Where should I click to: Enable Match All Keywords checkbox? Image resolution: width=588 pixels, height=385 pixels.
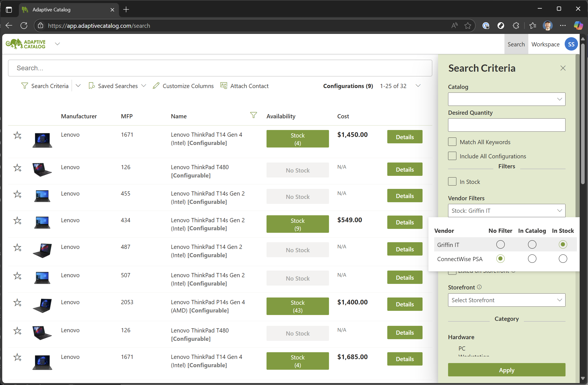click(x=452, y=142)
